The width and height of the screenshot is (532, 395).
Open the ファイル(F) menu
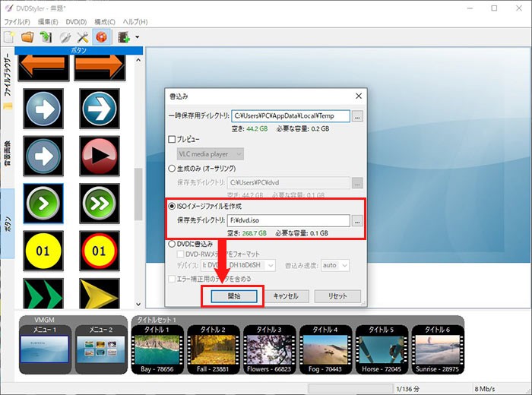17,22
